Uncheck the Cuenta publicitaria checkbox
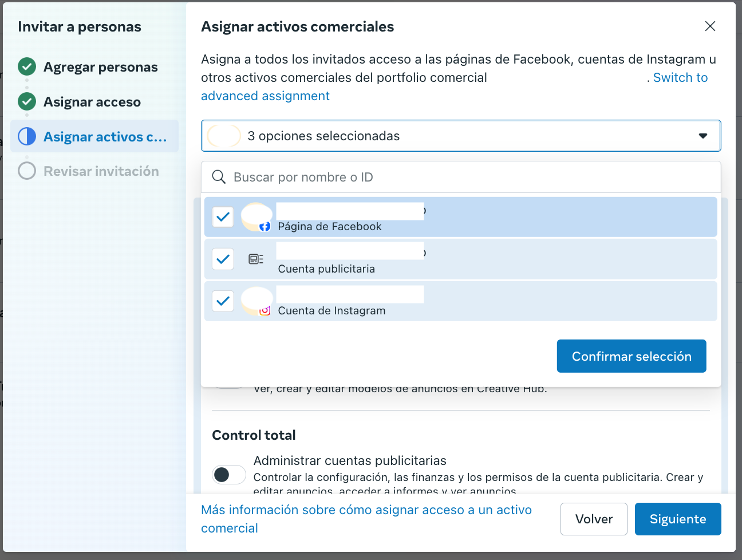 point(223,259)
